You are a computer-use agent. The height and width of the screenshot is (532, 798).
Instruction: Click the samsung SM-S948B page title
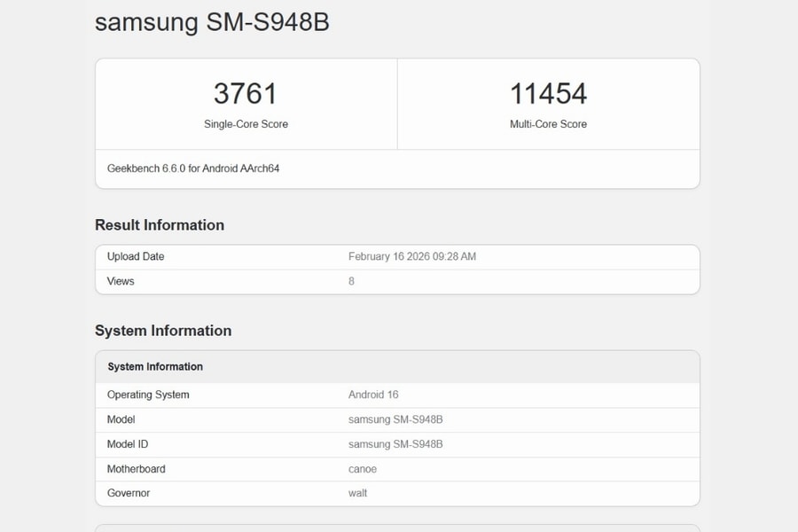(x=211, y=22)
